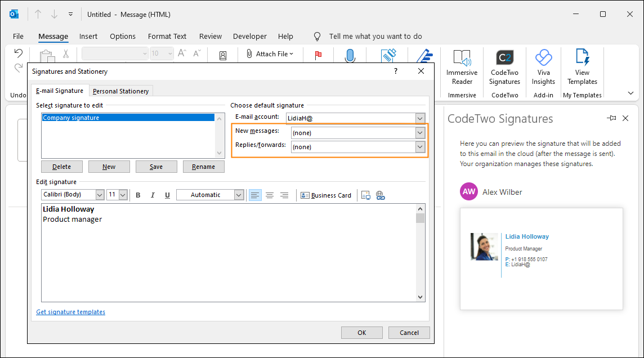Open the Attach File dropdown
This screenshot has width=644, height=358.
270,54
